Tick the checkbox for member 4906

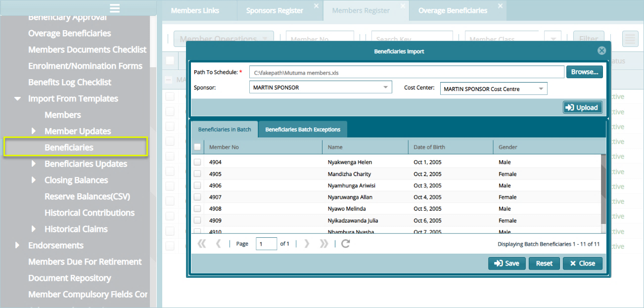pyautogui.click(x=197, y=185)
